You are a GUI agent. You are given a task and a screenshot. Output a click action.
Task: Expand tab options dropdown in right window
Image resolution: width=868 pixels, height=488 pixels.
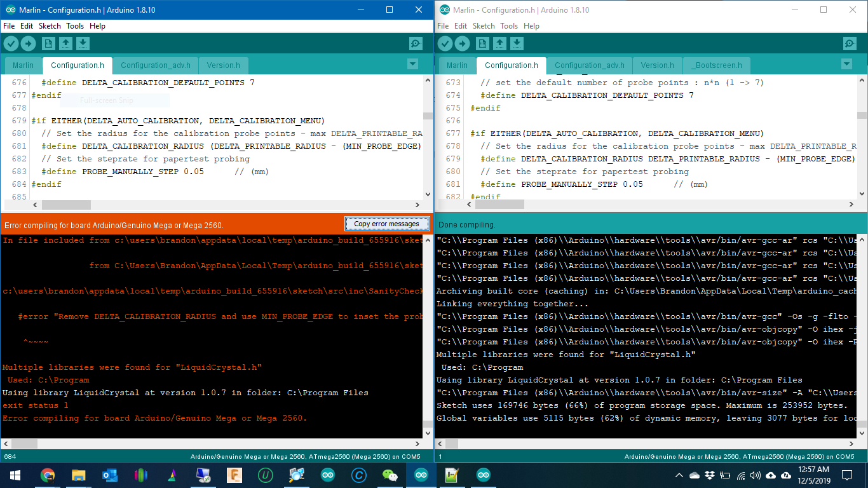846,64
